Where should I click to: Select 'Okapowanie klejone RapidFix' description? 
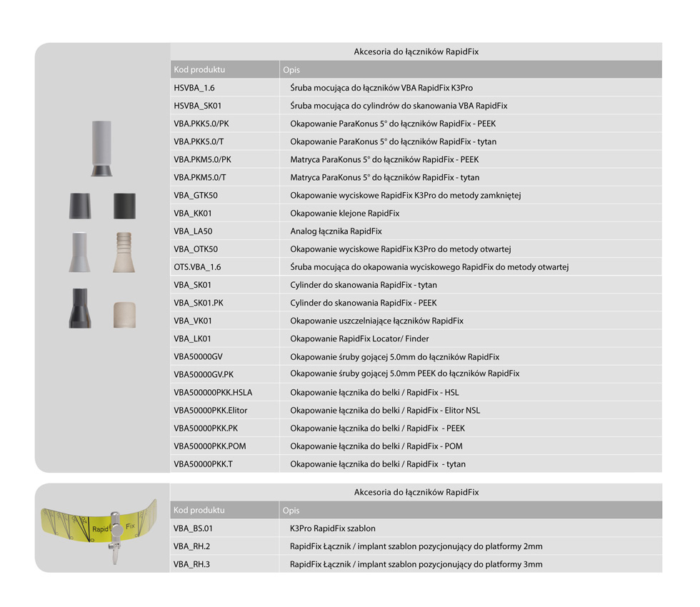(344, 214)
